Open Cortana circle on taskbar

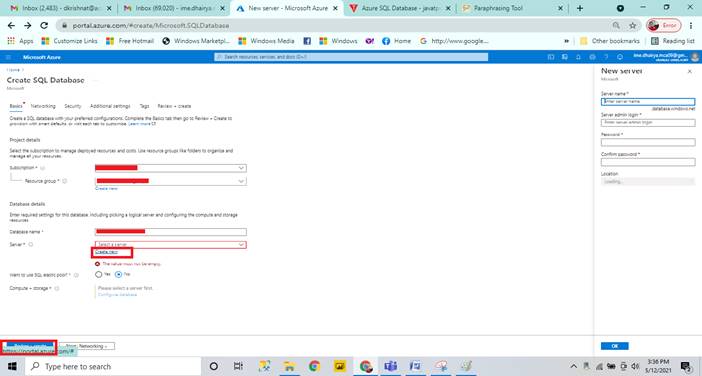214,366
